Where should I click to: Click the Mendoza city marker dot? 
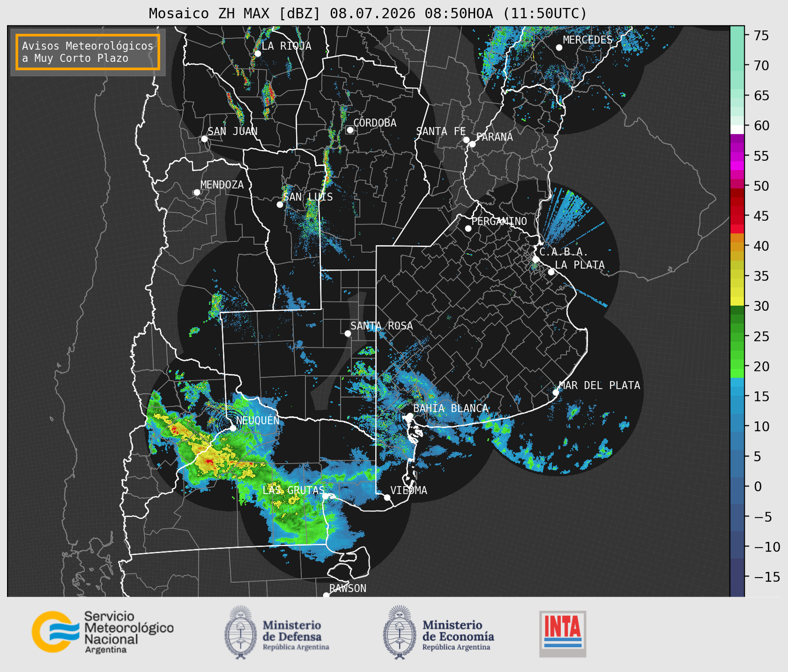tap(197, 193)
